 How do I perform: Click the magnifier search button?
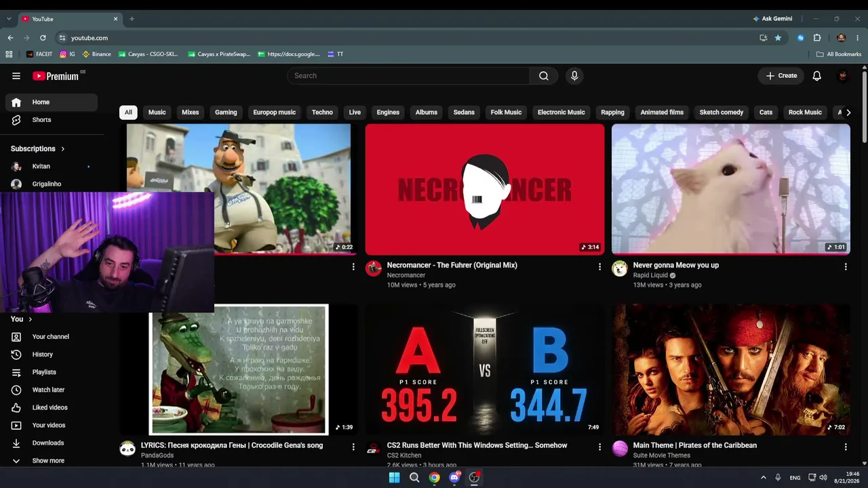tap(544, 76)
